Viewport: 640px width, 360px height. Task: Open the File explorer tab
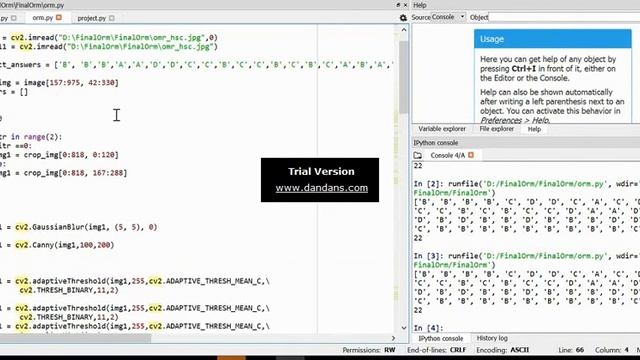tap(496, 129)
